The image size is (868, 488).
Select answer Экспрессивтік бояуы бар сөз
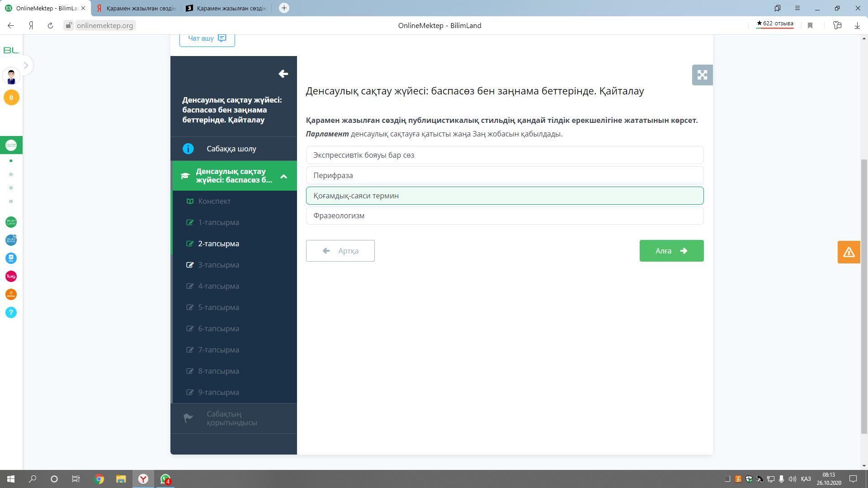point(505,155)
